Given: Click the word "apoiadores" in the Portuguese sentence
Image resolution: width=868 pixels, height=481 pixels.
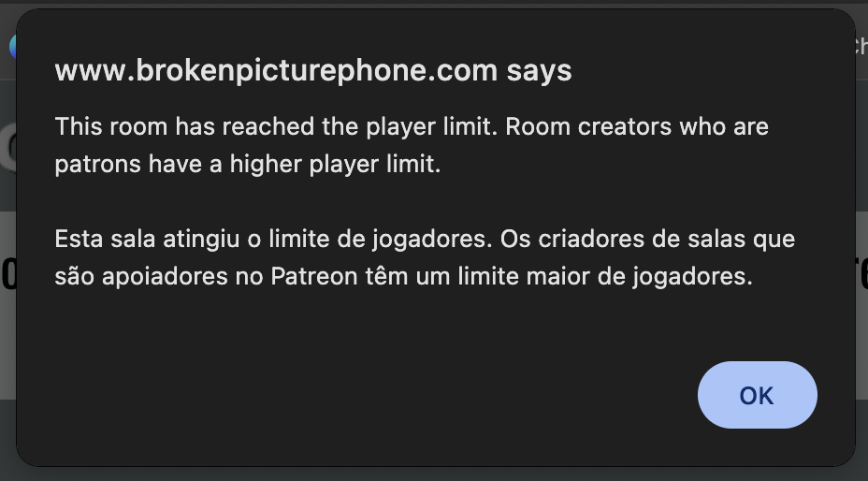Looking at the screenshot, I should 165,276.
